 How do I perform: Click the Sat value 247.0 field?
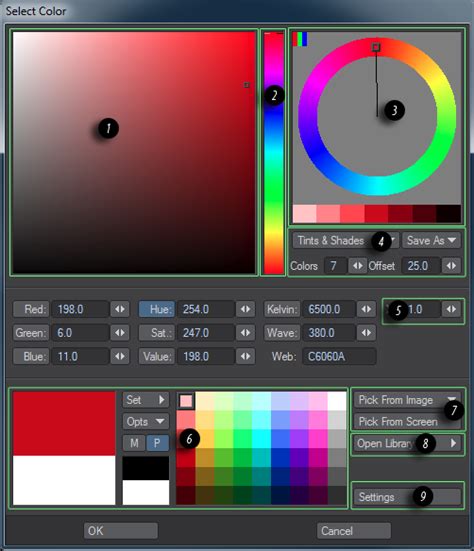206,333
